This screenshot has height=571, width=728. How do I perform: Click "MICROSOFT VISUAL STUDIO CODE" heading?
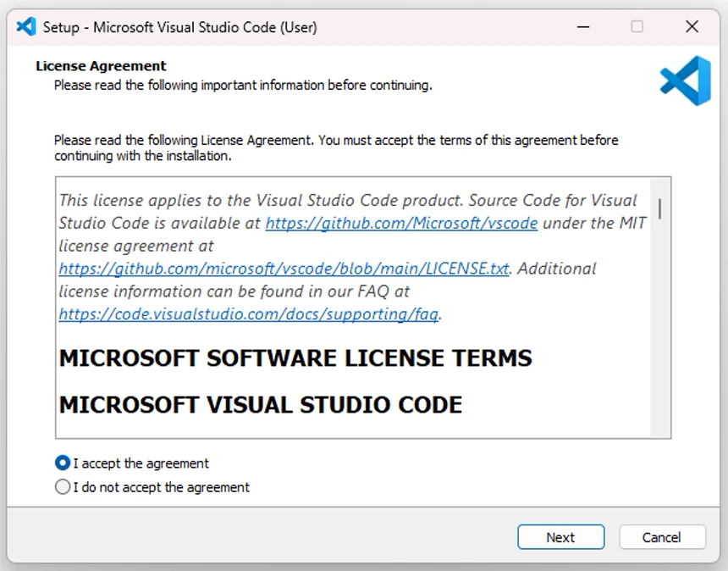coord(261,405)
